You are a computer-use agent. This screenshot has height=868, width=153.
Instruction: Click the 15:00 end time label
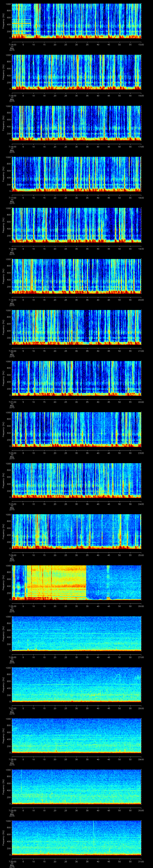(x=141, y=44)
